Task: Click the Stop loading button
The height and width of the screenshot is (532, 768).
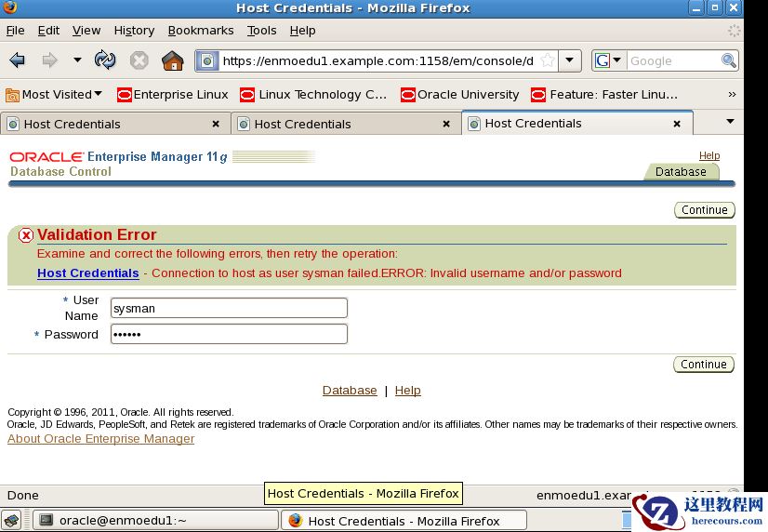Action: (139, 60)
